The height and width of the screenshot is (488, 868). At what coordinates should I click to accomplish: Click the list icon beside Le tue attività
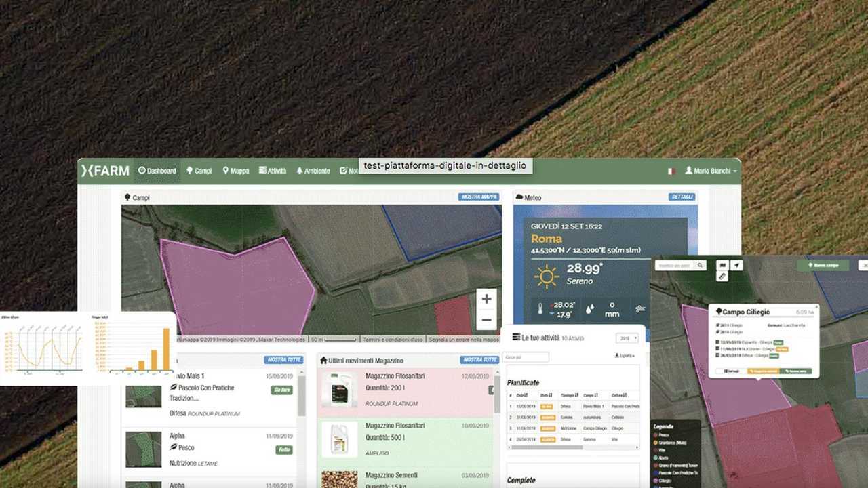tap(516, 337)
